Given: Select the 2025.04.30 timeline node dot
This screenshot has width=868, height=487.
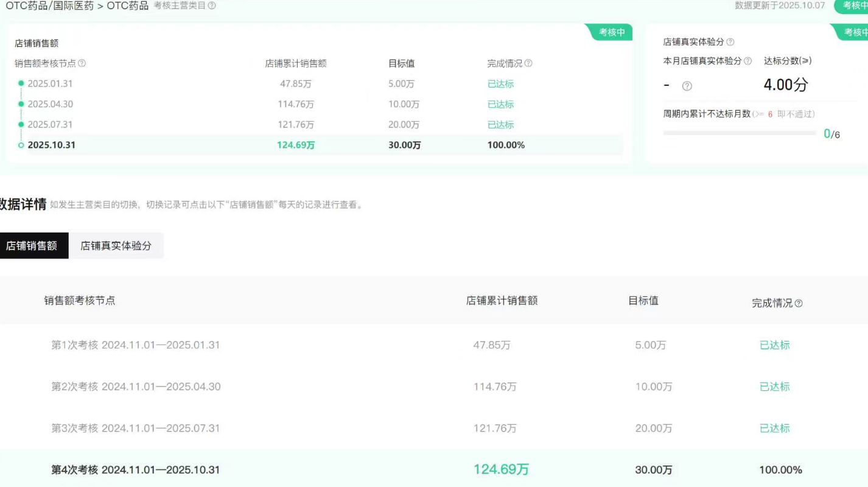Looking at the screenshot, I should click(21, 104).
